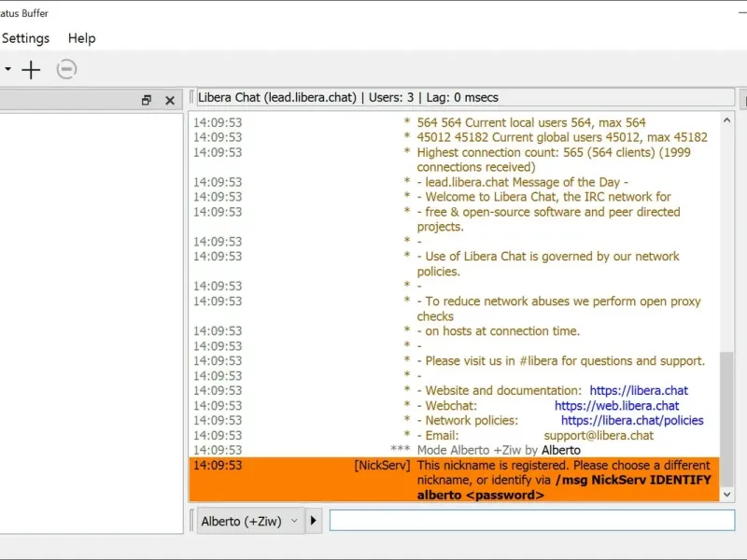Open the https://libera.chat link

pos(639,390)
